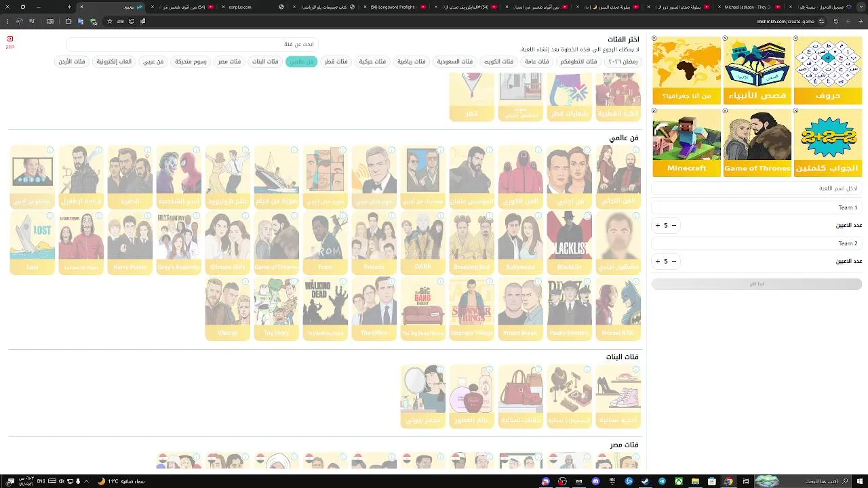Click the game name input field
Image resolution: width=868 pixels, height=488 pixels.
point(757,188)
